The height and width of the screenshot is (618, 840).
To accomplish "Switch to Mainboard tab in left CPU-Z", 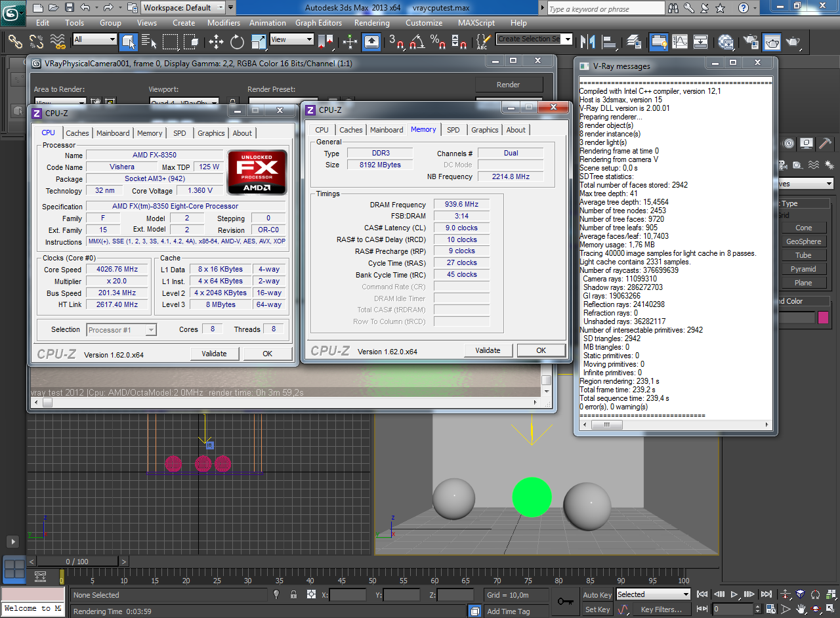I will click(113, 133).
